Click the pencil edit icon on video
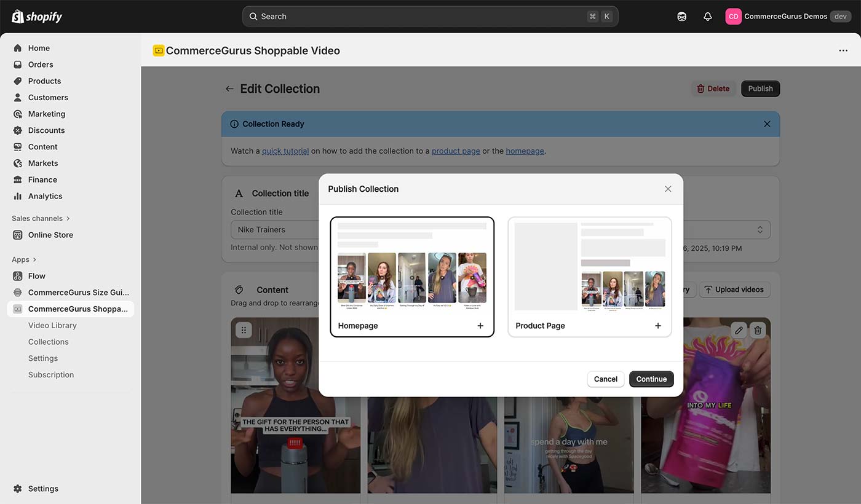861x504 pixels. pos(739,330)
